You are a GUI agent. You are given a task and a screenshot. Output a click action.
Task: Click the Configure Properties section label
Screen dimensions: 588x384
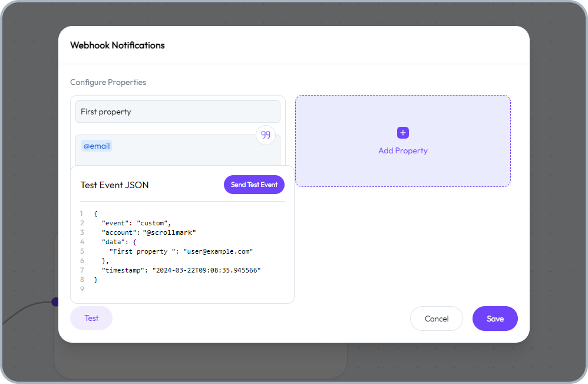point(108,82)
